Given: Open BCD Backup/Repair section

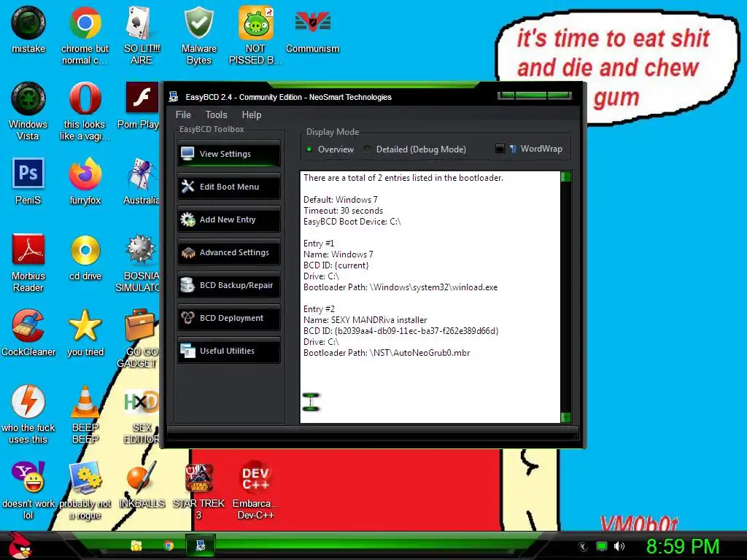Looking at the screenshot, I should [x=228, y=285].
